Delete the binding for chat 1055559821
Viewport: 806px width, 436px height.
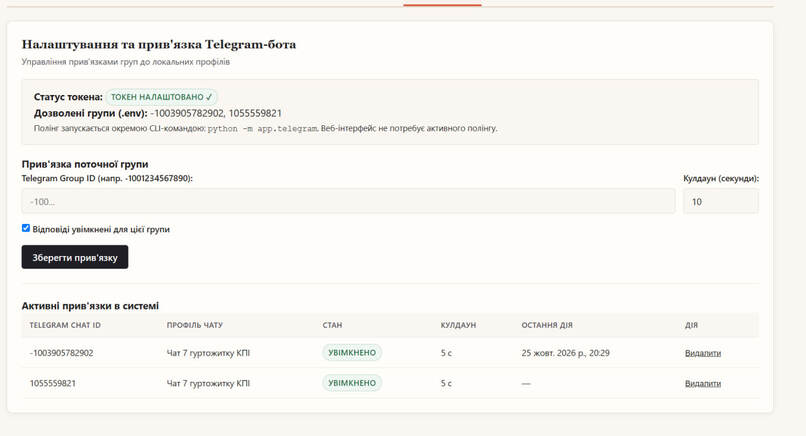703,384
